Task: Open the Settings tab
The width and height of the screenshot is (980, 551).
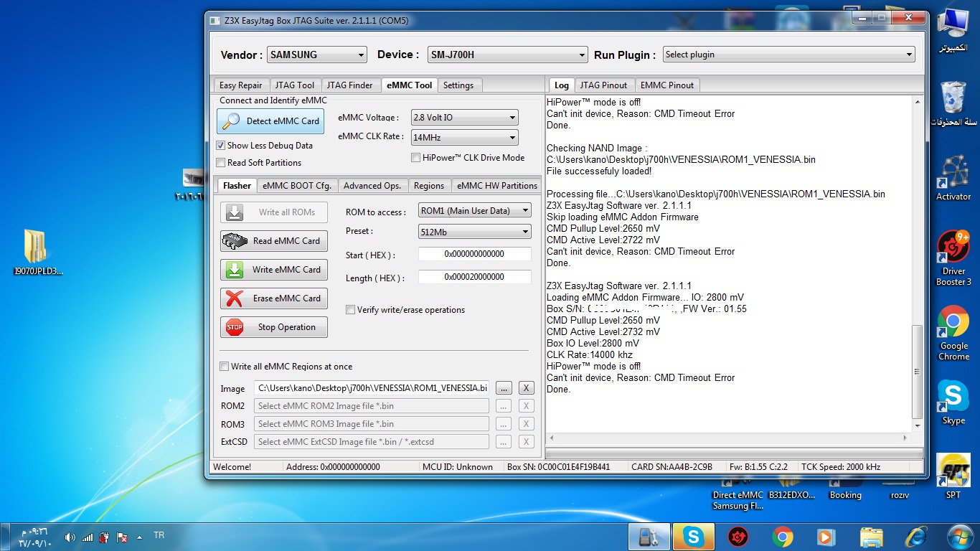Action: [458, 85]
